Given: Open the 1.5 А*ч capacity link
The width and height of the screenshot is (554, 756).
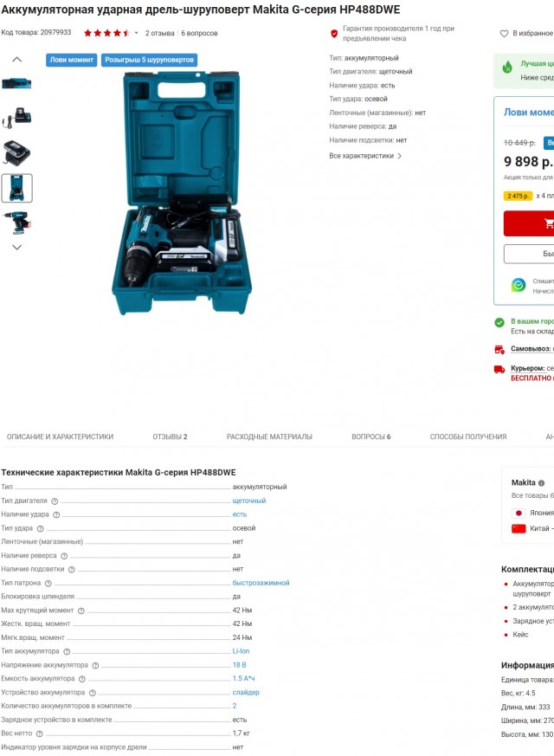Looking at the screenshot, I should [x=244, y=678].
